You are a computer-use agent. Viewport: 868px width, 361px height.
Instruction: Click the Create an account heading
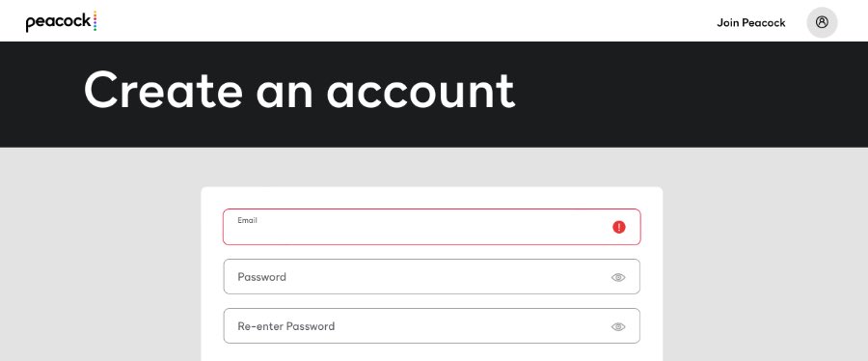[x=300, y=91]
